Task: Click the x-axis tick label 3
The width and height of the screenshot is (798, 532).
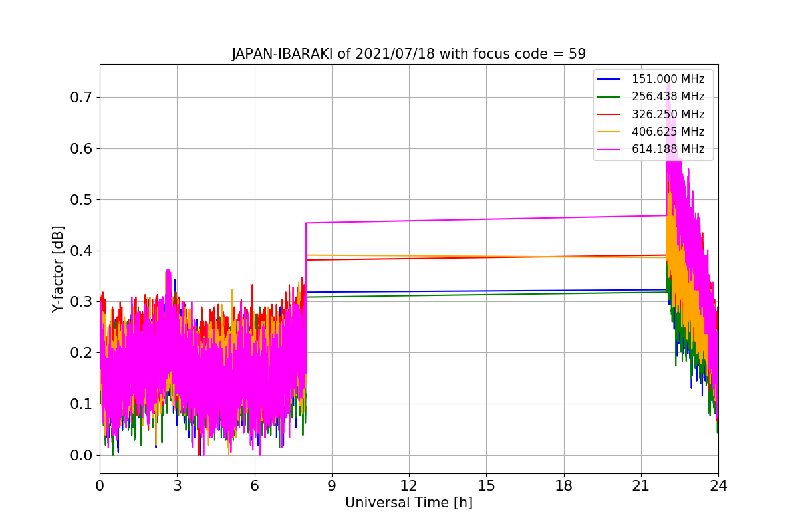Action: (177, 485)
